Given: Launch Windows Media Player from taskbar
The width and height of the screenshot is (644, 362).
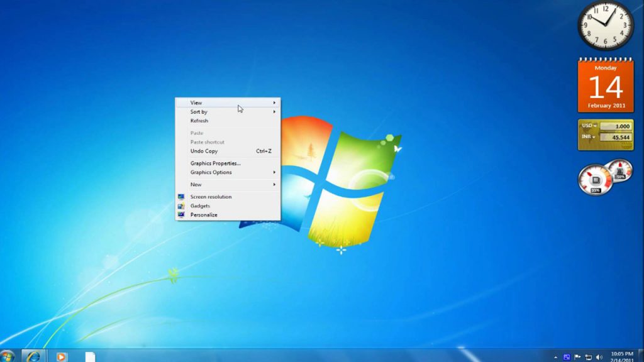Looking at the screenshot, I should click(x=61, y=356).
